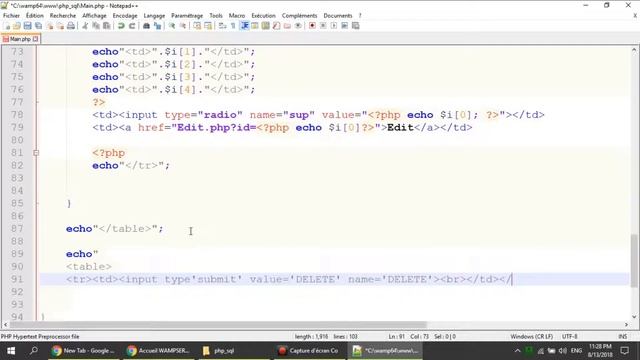
Task: Open Find with the binoculars icon
Action: click(146, 26)
